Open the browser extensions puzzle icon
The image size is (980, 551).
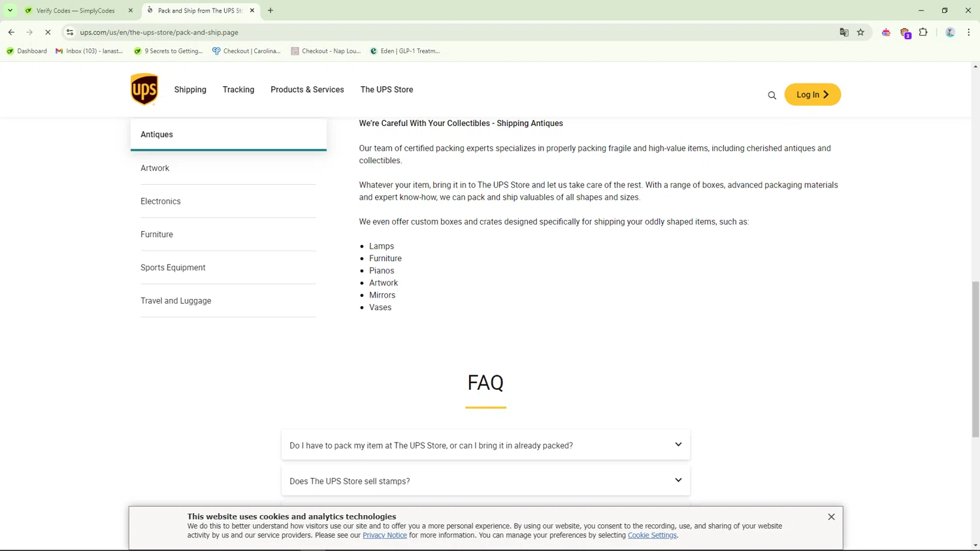[923, 32]
